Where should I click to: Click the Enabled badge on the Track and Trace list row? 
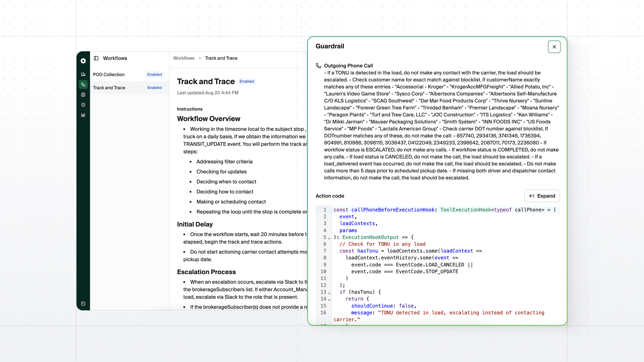click(x=155, y=87)
